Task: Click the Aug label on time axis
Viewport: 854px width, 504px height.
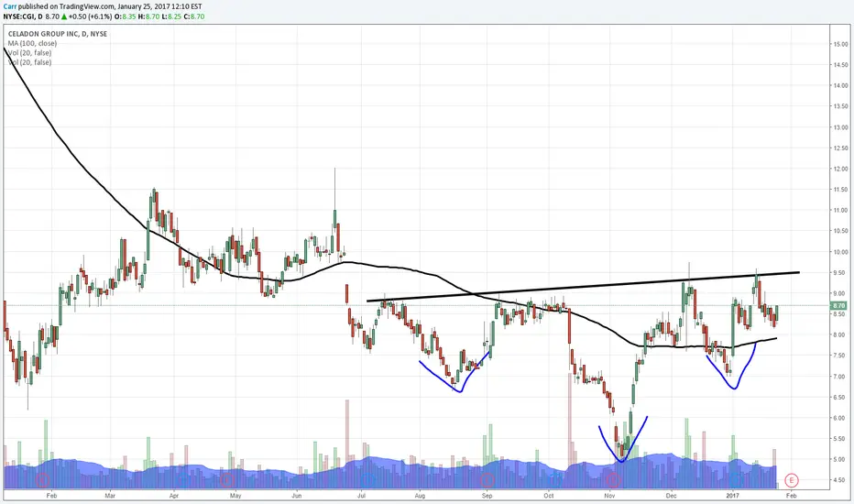Action: [x=420, y=496]
